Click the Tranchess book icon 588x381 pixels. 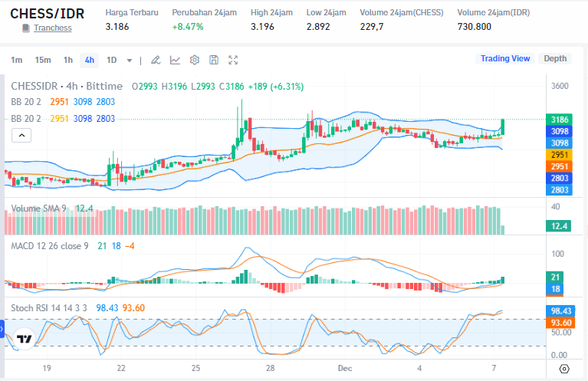pos(26,28)
